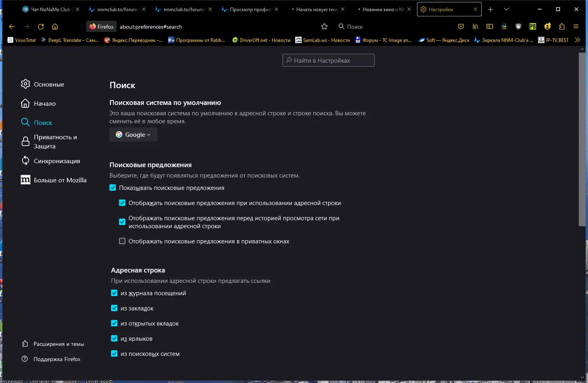This screenshot has height=383, width=588.
Task: Open Основные settings category
Action: point(43,84)
